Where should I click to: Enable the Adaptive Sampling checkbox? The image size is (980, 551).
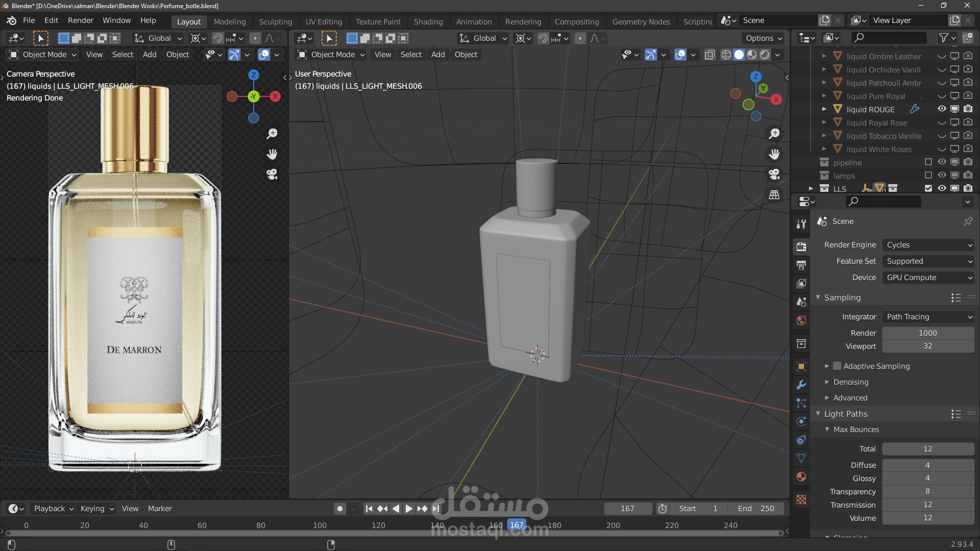coord(837,366)
